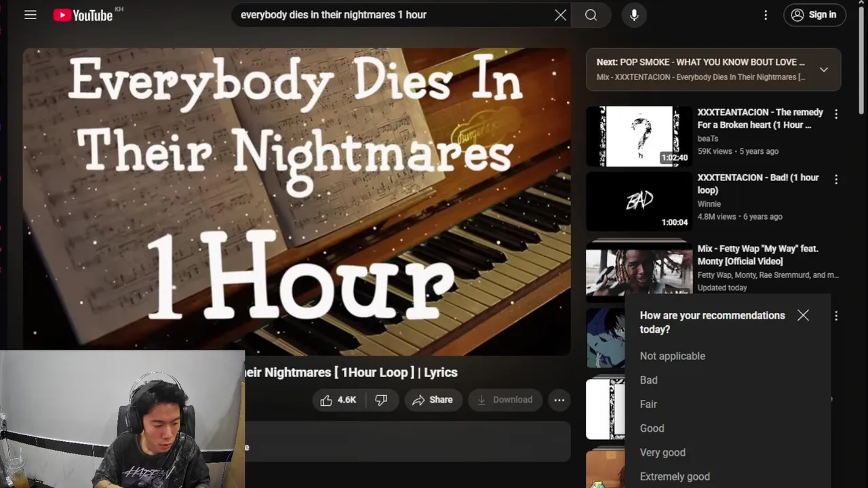
Task: Like the video with 4.6K likes
Action: pyautogui.click(x=338, y=400)
